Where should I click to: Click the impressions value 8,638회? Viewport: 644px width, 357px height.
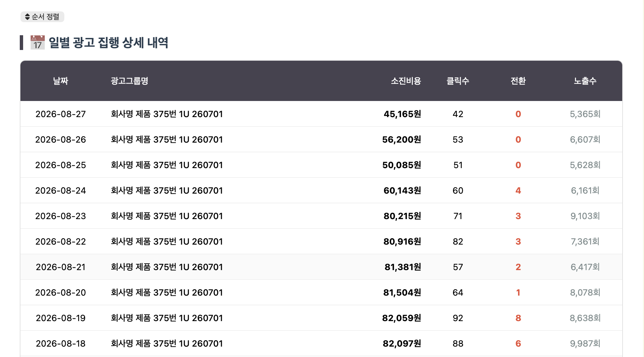pyautogui.click(x=585, y=318)
